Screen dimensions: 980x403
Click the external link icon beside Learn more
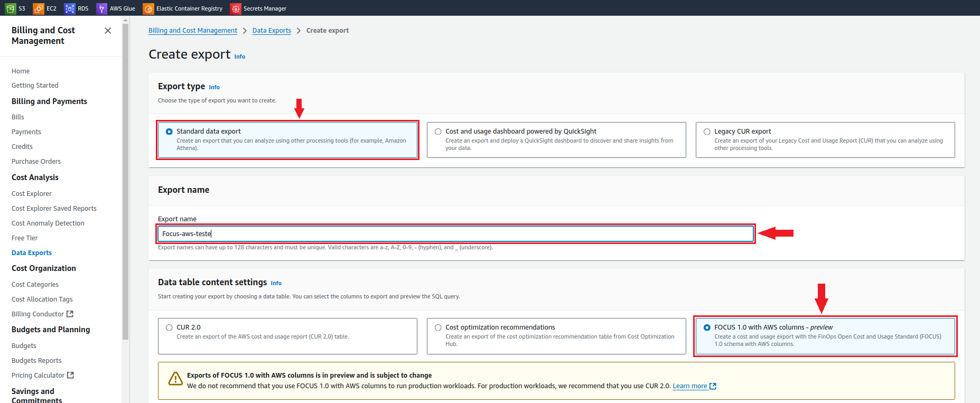click(x=713, y=386)
